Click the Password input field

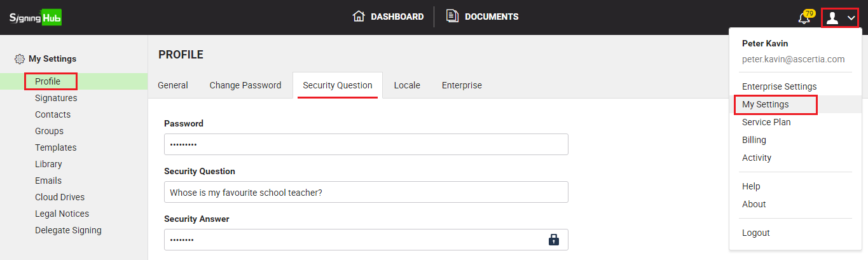point(366,144)
